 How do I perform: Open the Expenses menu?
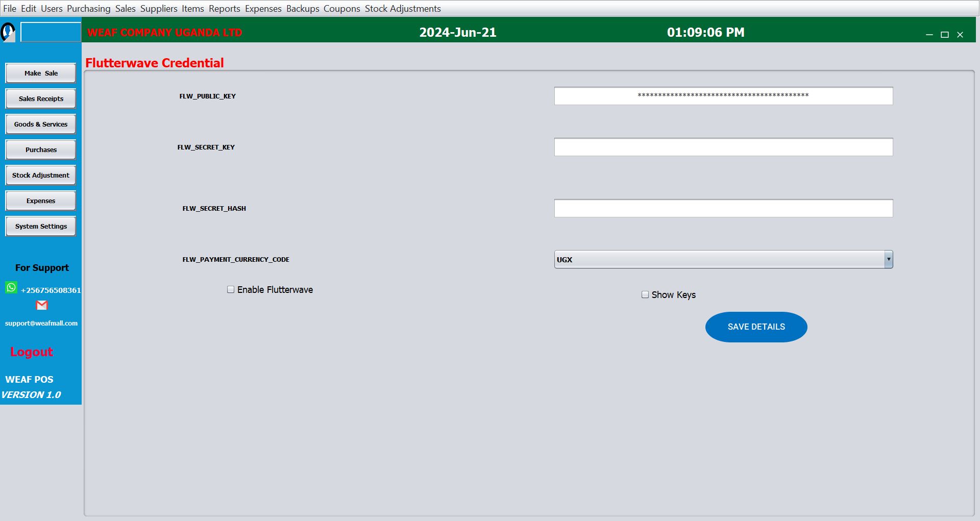tap(263, 9)
